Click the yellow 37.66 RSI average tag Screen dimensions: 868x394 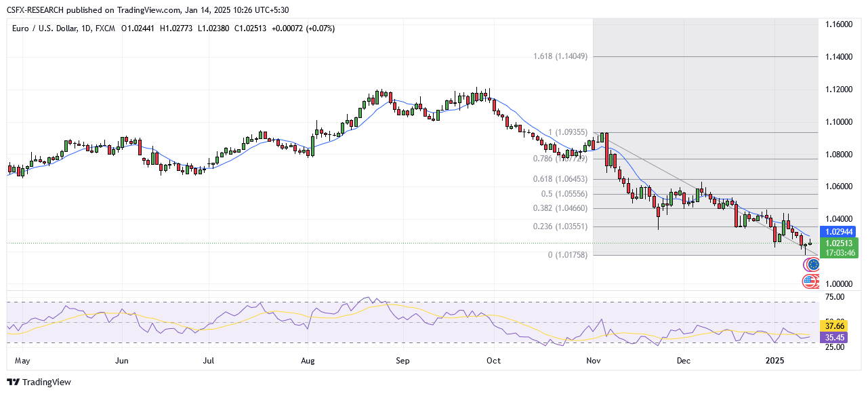pos(833,326)
